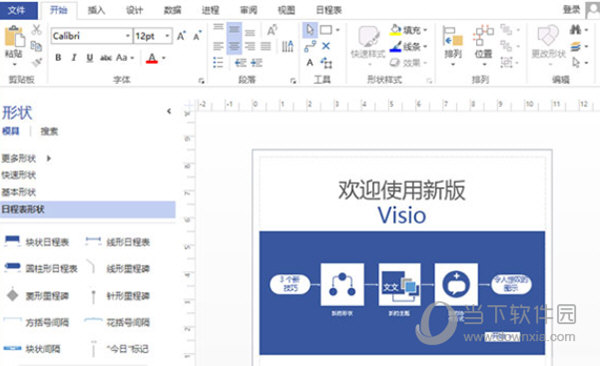Toggle Strikethrough (abc) formatting
This screenshot has height=366, width=600.
[x=106, y=58]
